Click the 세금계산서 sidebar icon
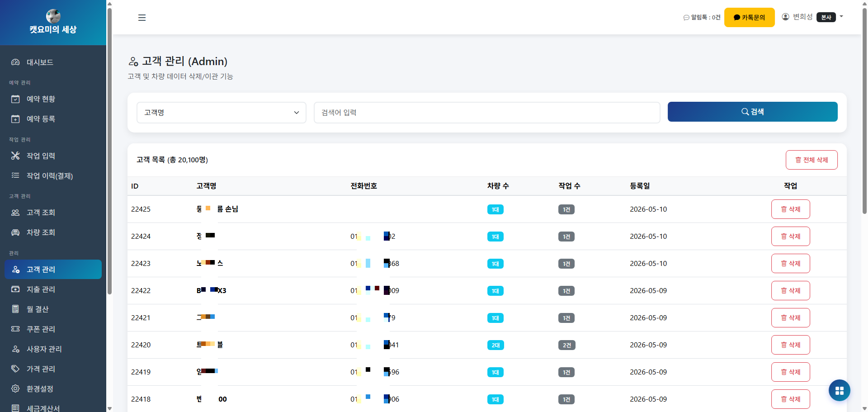 (x=15, y=408)
